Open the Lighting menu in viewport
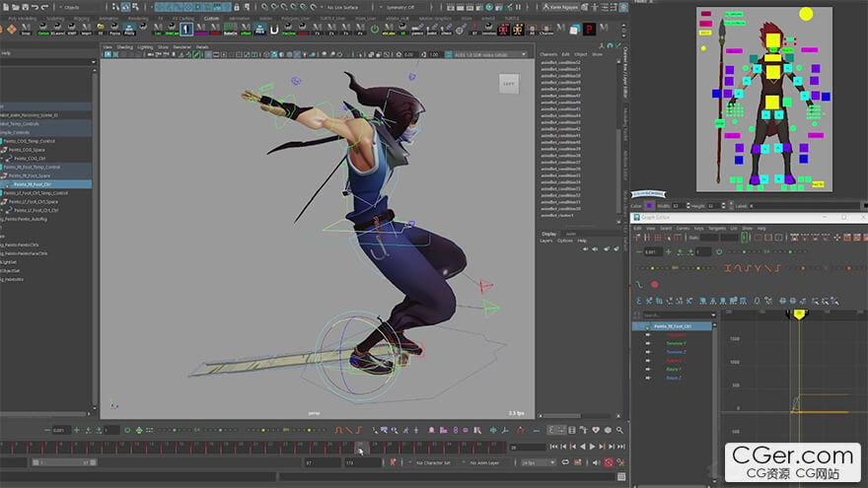 [x=145, y=47]
